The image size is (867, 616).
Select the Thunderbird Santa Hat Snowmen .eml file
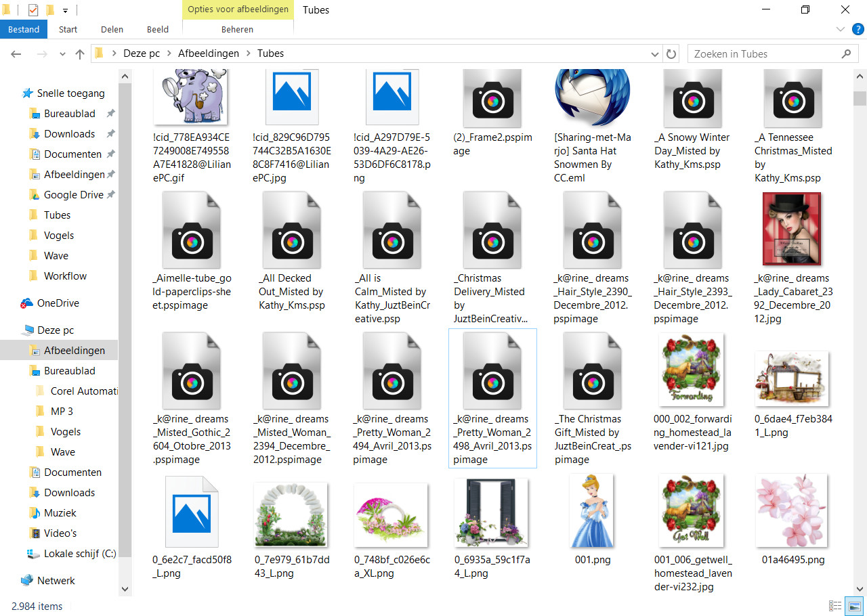(x=592, y=126)
